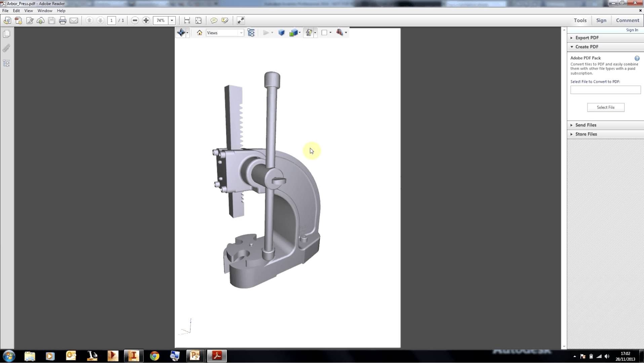Zoom out with the minus button

(x=135, y=21)
